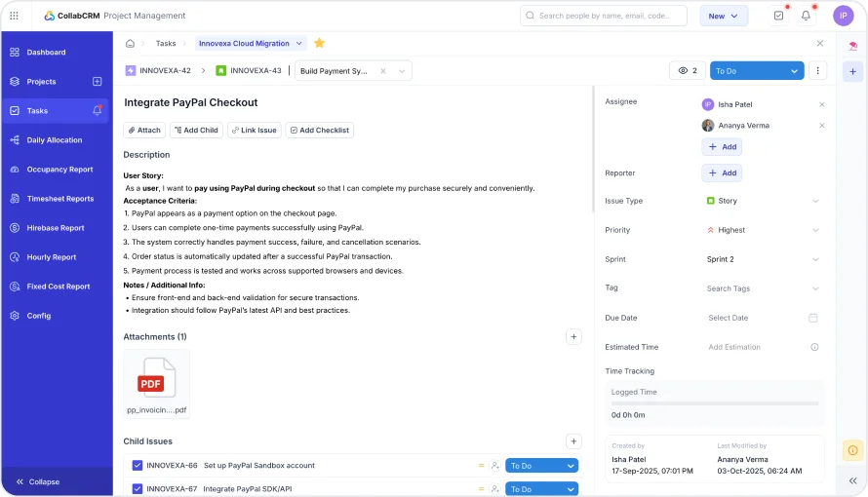
Task: Add a new child issue with plus icon
Action: [573, 441]
